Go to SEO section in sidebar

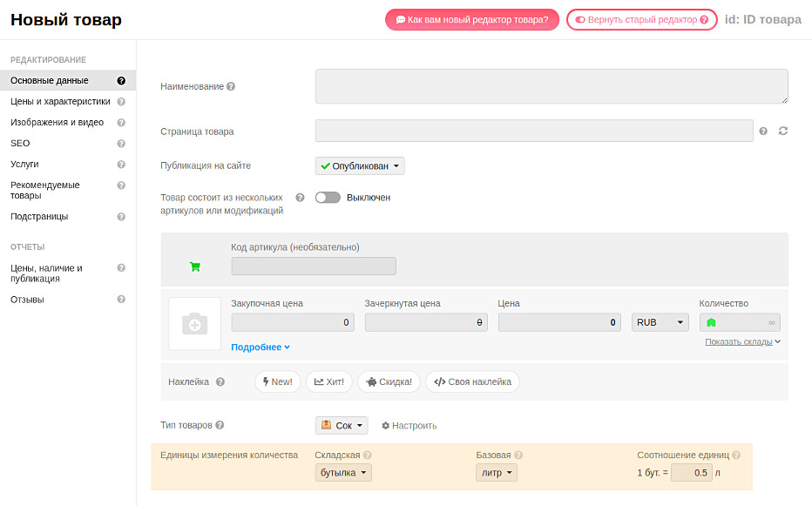(20, 143)
